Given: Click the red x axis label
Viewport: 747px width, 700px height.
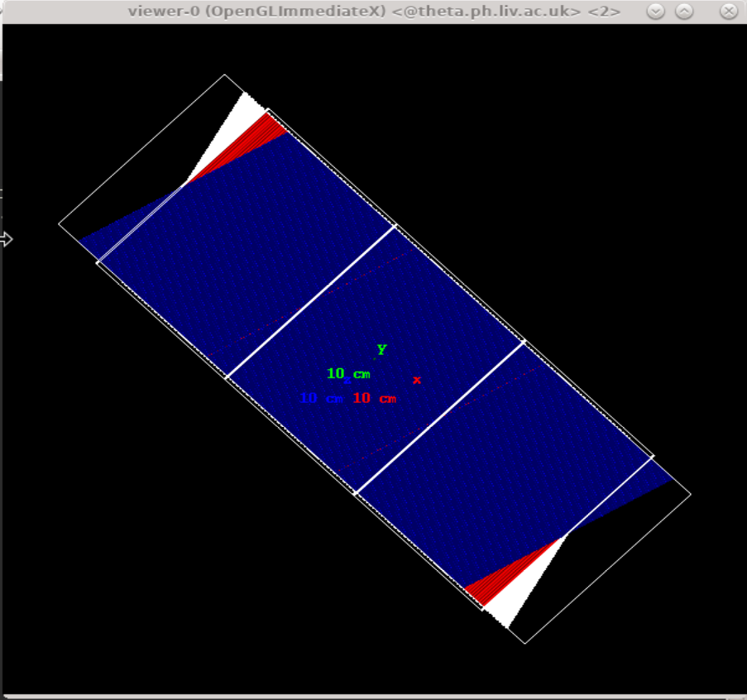Looking at the screenshot, I should pyautogui.click(x=417, y=380).
